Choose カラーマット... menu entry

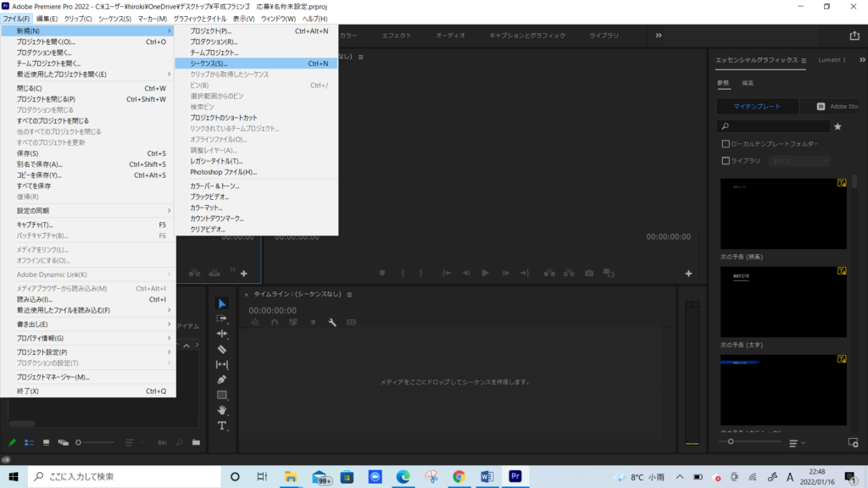point(256,208)
